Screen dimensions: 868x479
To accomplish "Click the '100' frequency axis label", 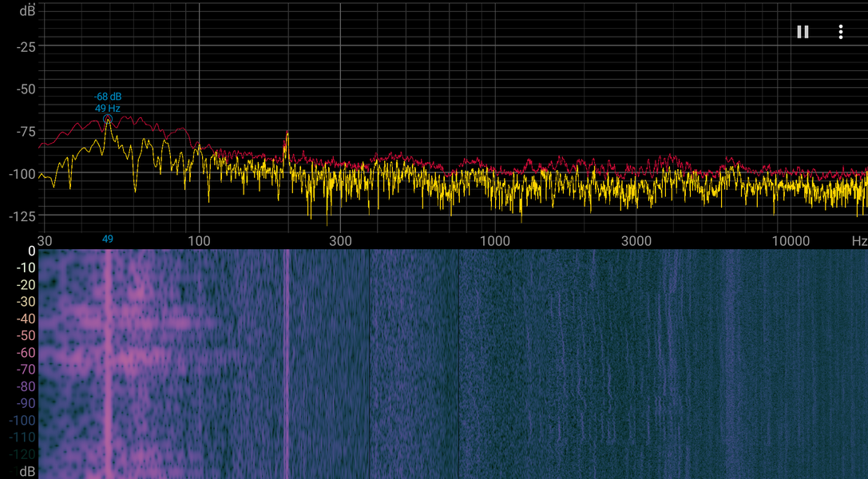I will coord(200,240).
